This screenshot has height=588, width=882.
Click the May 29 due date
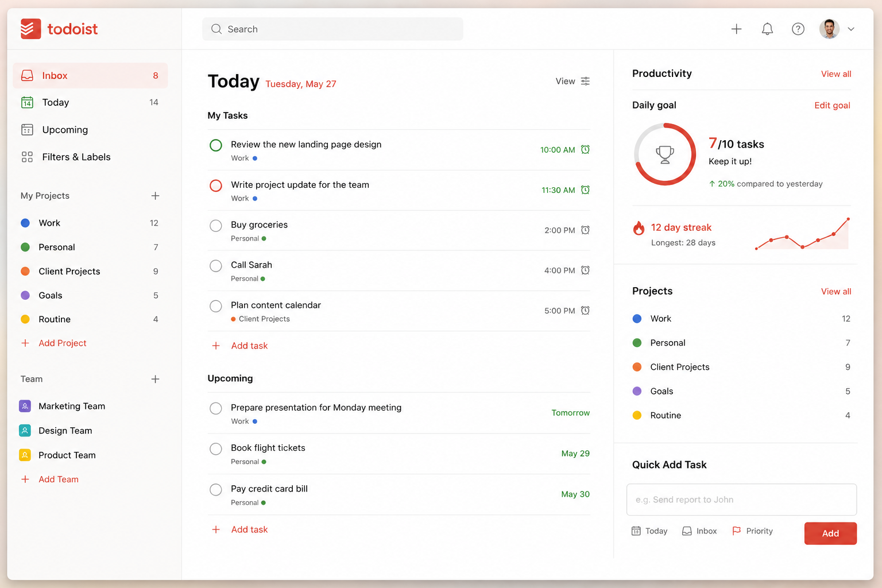(575, 454)
